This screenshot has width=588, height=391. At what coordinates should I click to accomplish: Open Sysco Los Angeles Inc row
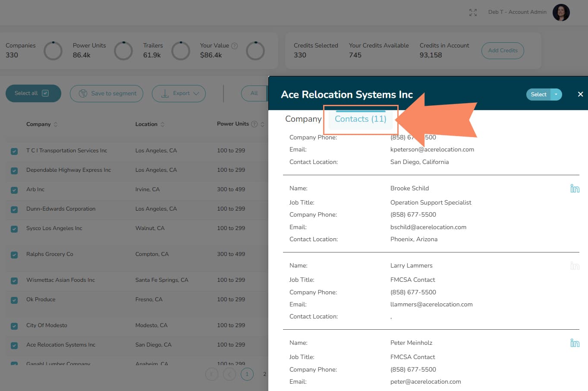pyautogui.click(x=54, y=228)
